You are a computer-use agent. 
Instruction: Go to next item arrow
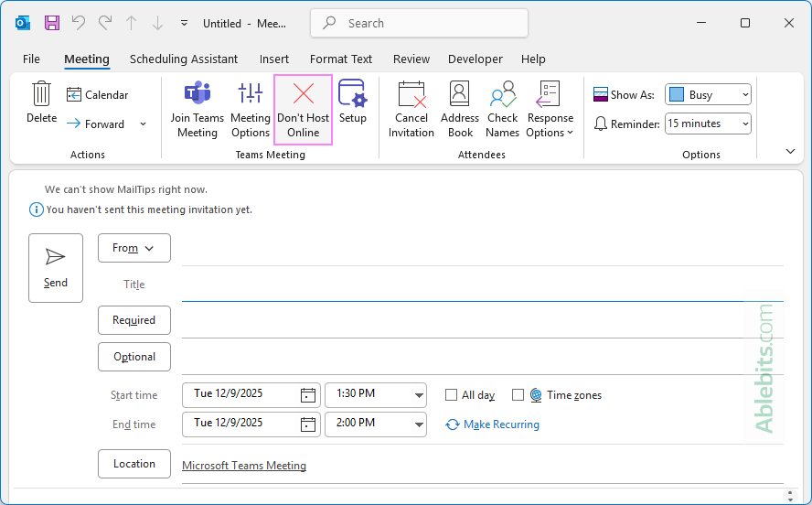[x=157, y=23]
